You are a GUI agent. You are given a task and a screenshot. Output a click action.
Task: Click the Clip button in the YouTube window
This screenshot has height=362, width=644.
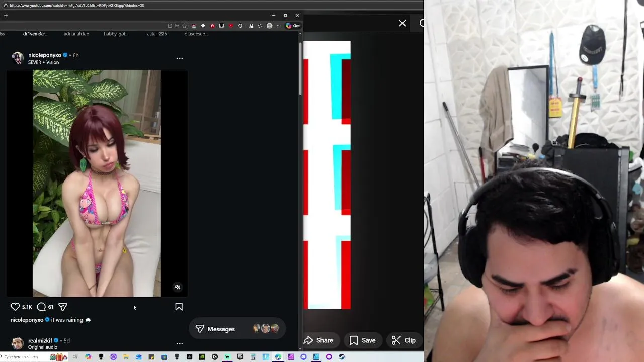tap(404, 340)
